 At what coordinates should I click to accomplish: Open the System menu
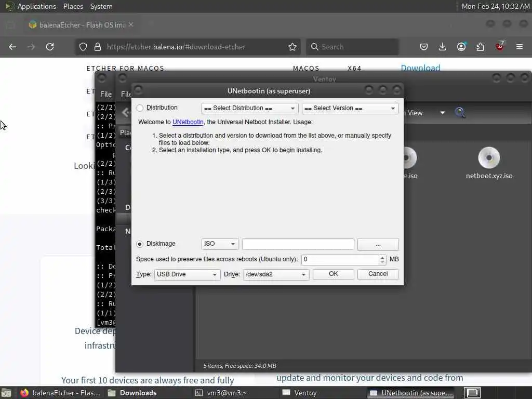click(101, 6)
